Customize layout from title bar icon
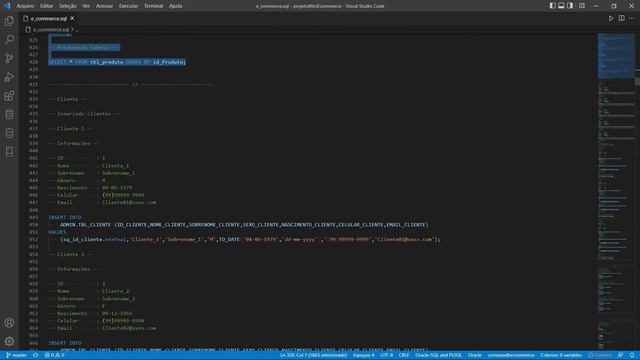Viewport: 640px width, 360px height. tap(582, 6)
